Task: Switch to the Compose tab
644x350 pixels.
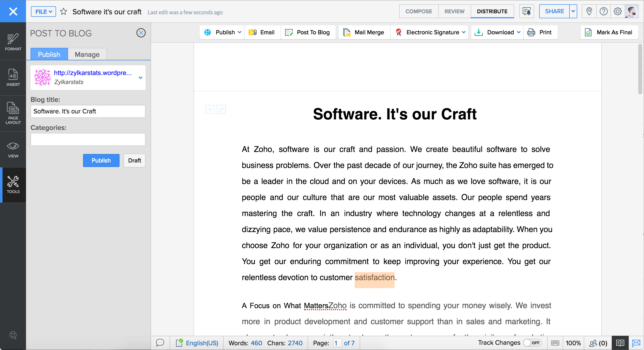Action: [x=419, y=12]
